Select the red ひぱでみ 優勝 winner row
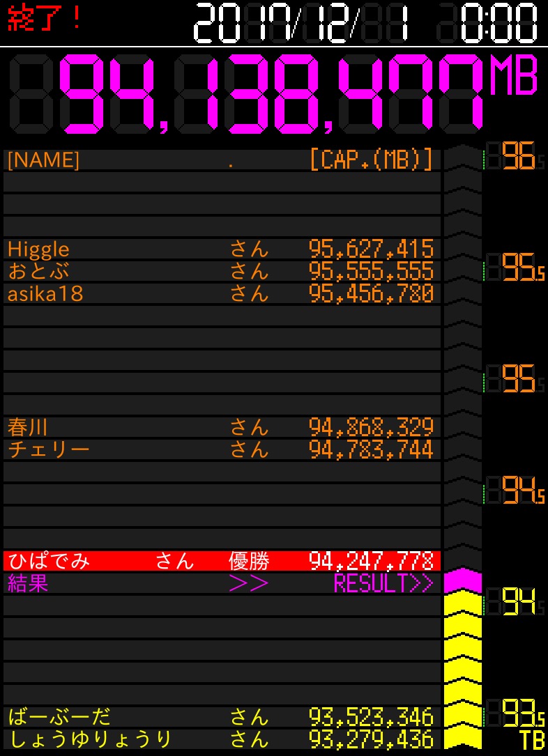 222,561
